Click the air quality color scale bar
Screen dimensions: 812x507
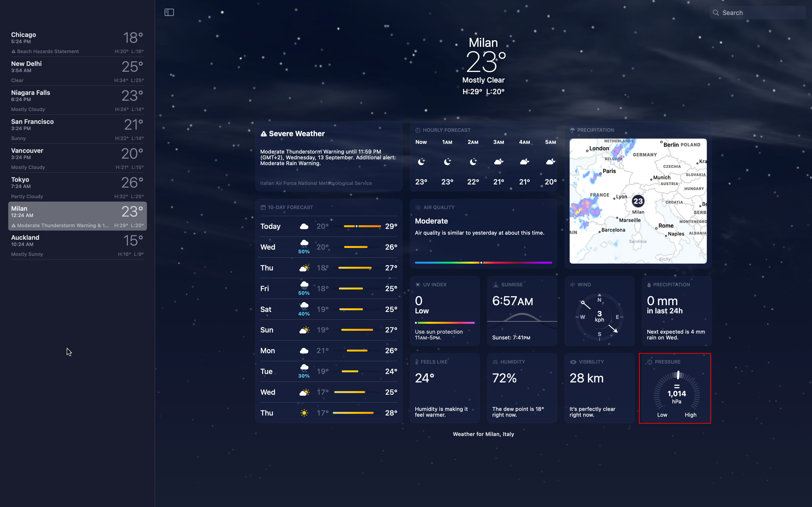pyautogui.click(x=483, y=263)
